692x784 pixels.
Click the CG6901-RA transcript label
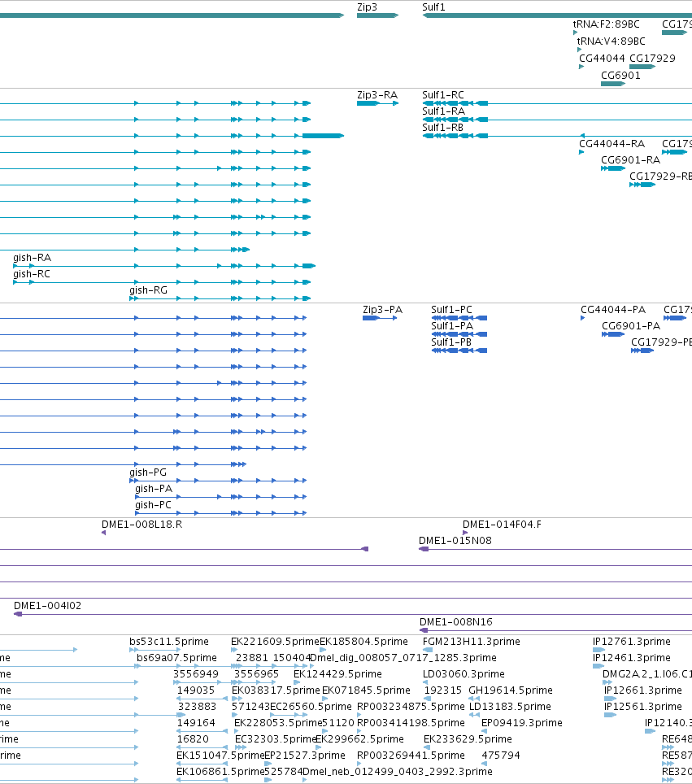point(630,159)
